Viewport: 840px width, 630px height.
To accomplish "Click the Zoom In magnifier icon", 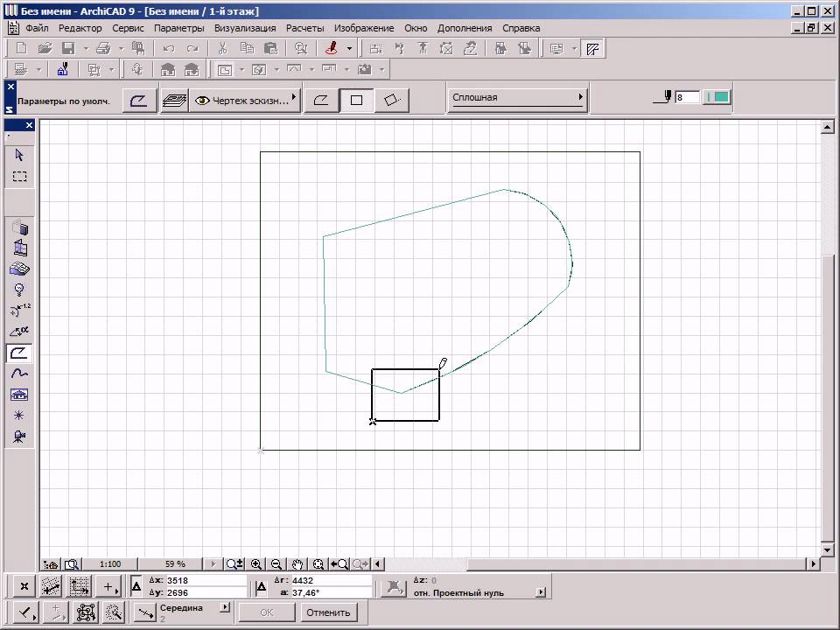I will coord(256,564).
